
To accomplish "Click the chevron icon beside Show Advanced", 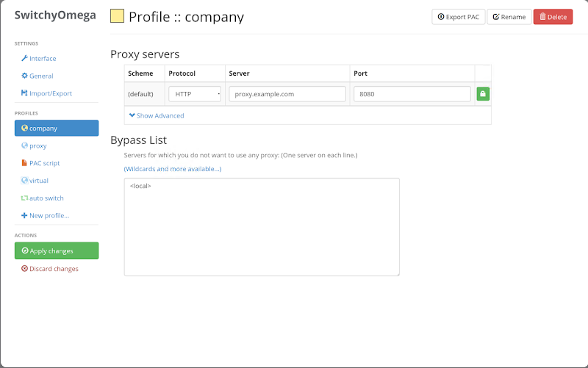I will (132, 115).
